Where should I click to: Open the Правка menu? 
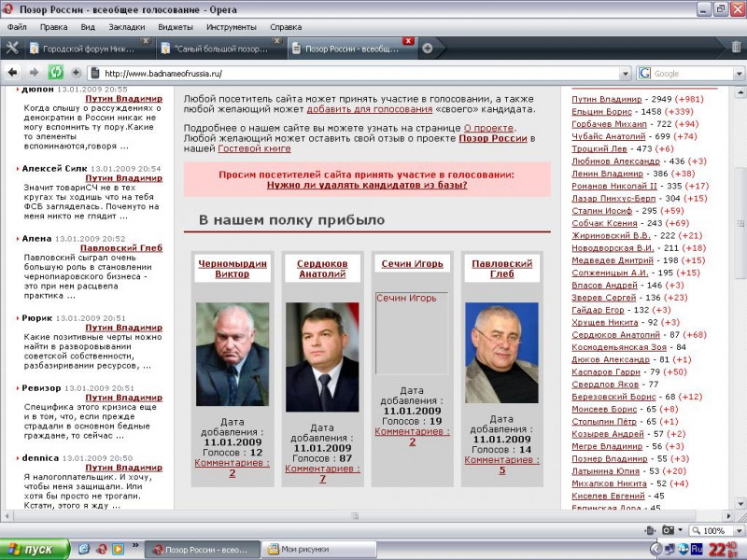[x=53, y=27]
